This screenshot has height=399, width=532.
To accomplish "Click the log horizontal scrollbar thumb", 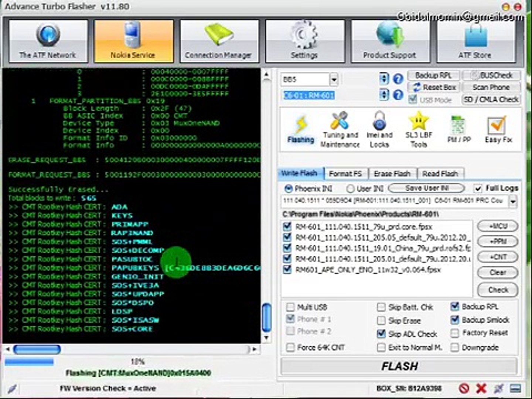I will click(37, 349).
